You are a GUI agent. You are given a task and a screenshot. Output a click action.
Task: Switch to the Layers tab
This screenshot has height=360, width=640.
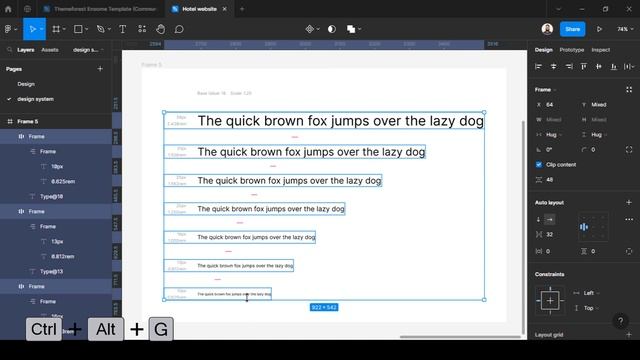tap(26, 50)
